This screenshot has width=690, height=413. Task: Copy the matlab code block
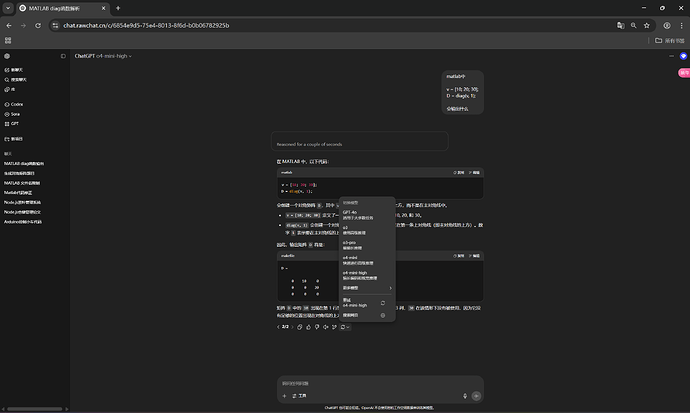click(x=459, y=172)
